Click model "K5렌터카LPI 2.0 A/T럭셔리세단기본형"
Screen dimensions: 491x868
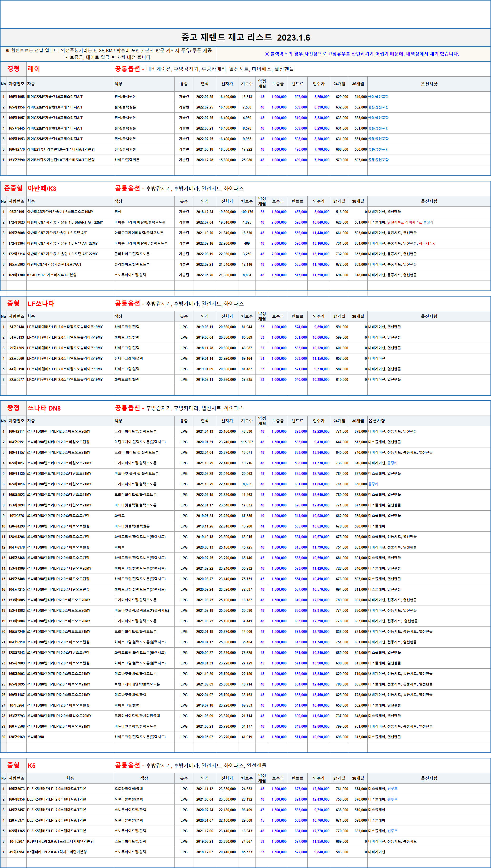[x=57, y=852]
